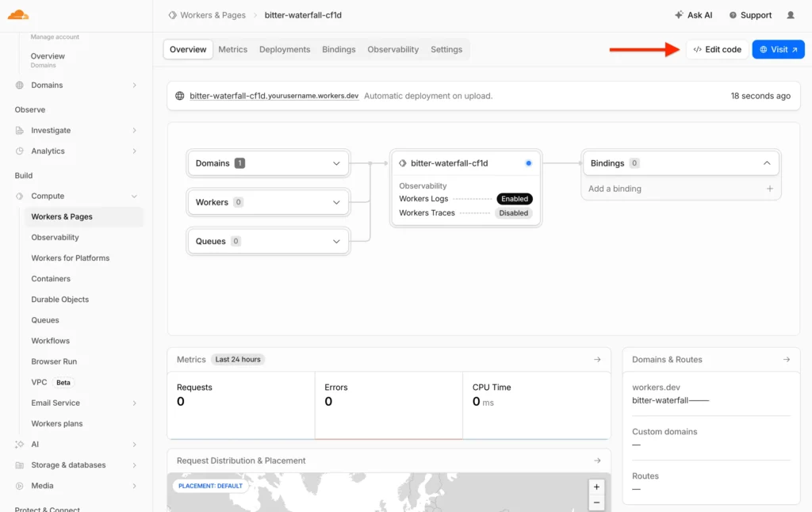Expand the Queues card dropdown
812x512 pixels.
(336, 241)
